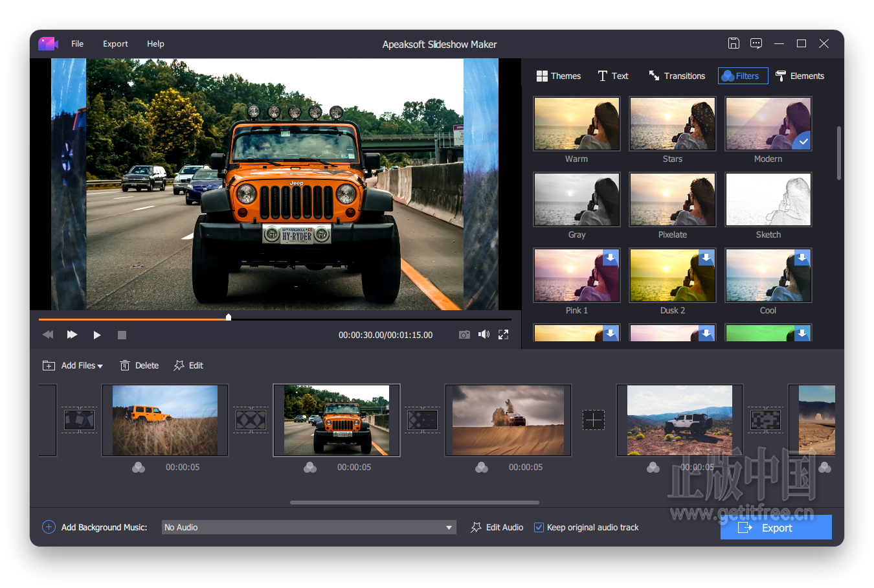874x588 pixels.
Task: Click the filters panel vertical scrollbar
Action: point(839,153)
